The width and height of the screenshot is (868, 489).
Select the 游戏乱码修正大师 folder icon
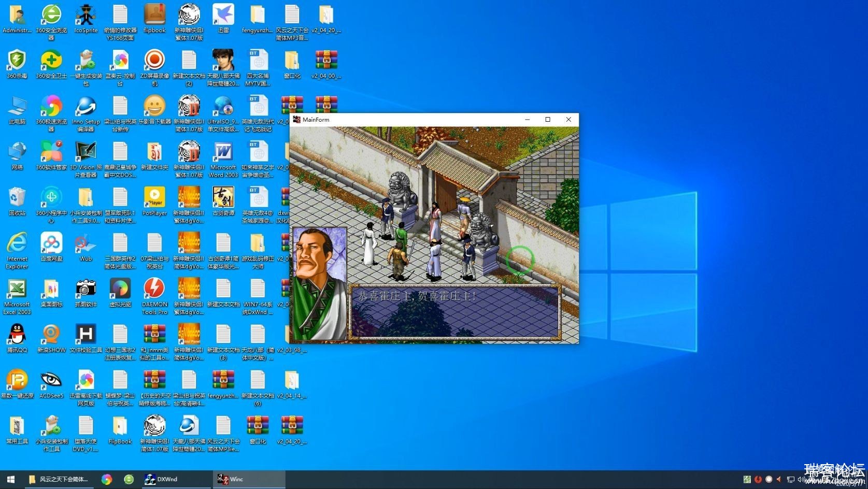click(x=258, y=250)
